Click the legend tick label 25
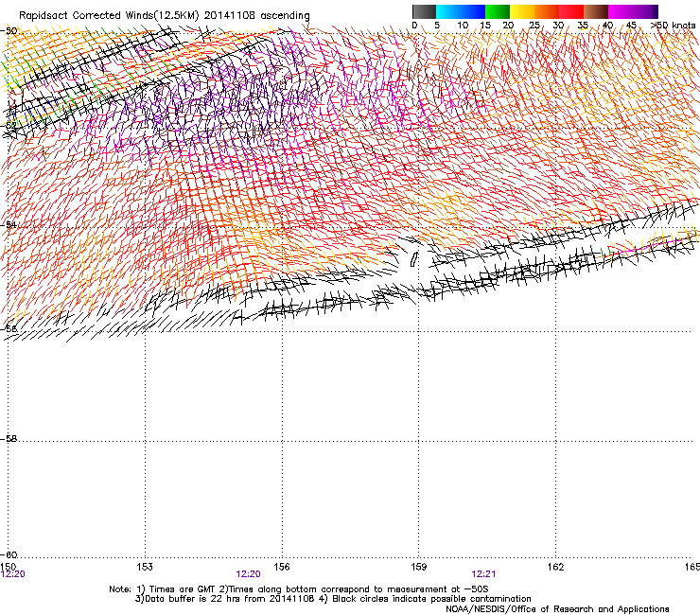 click(x=534, y=26)
